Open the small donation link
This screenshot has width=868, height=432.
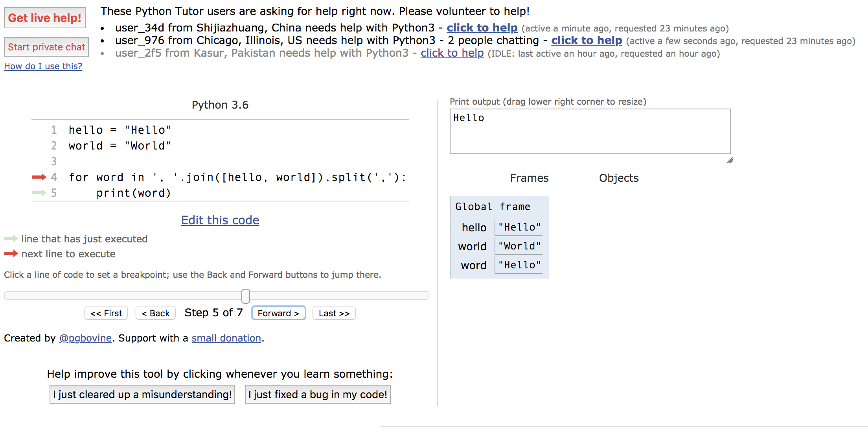click(226, 338)
